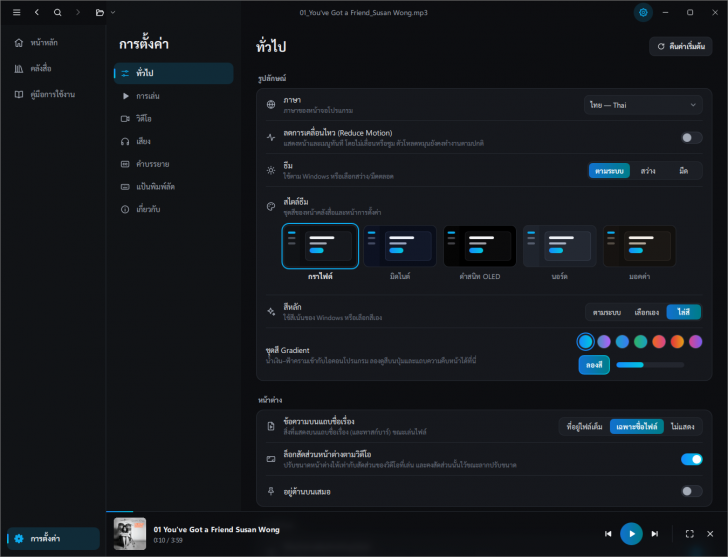
Task: Choose the มิดไนต์ theme style card
Action: pos(400,246)
